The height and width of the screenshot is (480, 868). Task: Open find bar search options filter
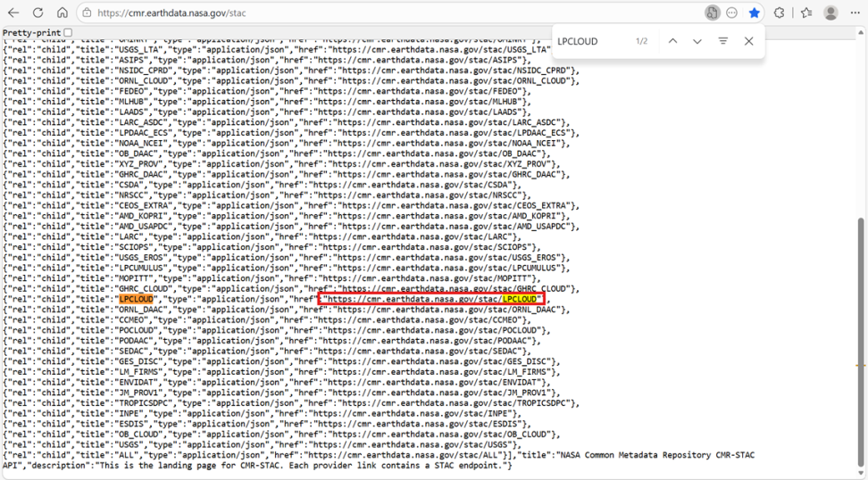[x=723, y=41]
